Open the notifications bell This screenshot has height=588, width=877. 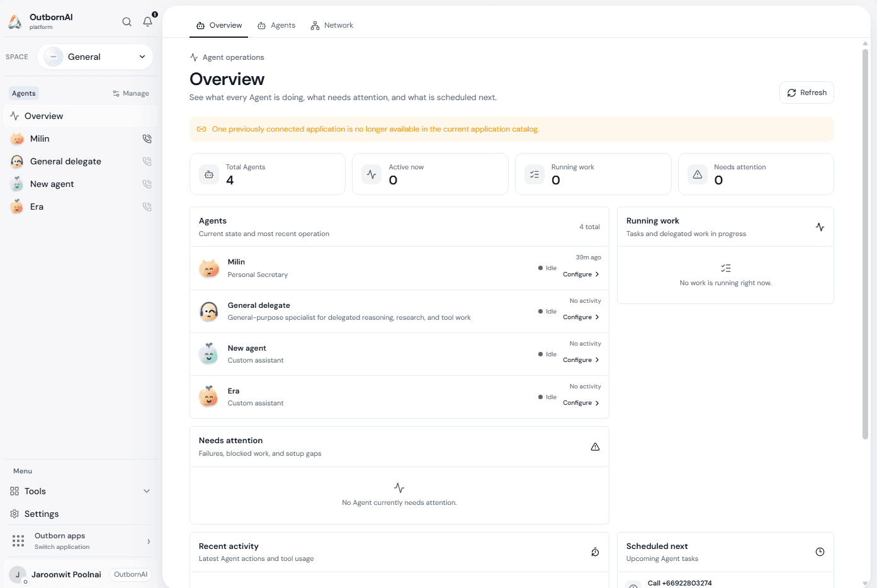pos(148,21)
